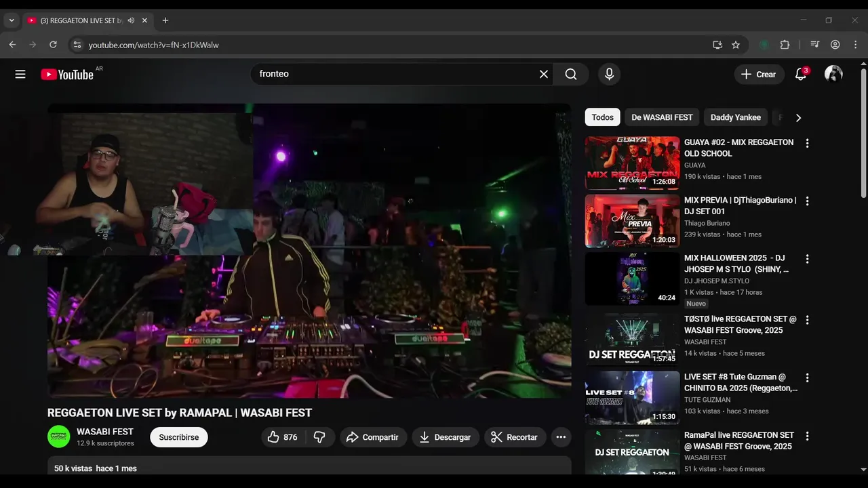This screenshot has width=868, height=488.
Task: Click '50 k vistas hace 1 mes' description
Action: (x=96, y=468)
